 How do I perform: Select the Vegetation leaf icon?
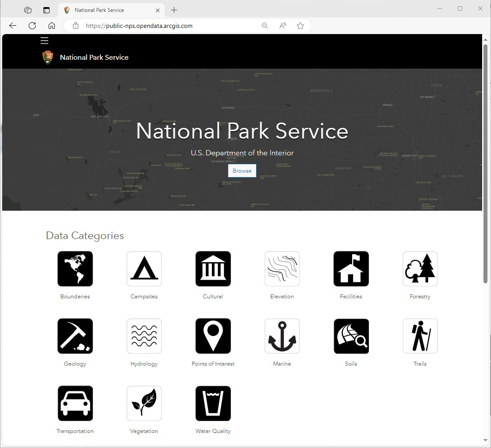144,403
